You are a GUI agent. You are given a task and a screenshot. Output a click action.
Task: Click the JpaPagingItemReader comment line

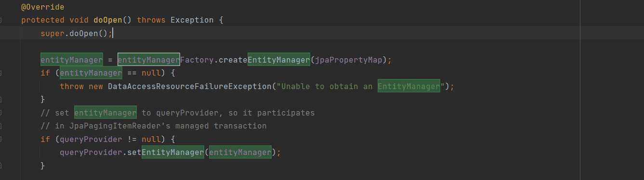[154, 126]
